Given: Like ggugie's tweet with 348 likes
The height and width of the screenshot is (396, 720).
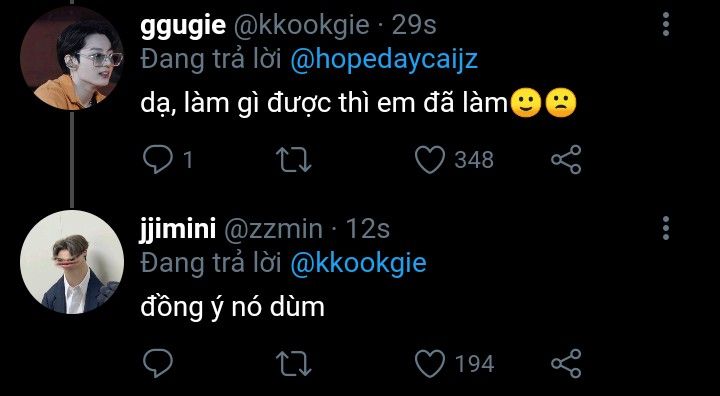Looking at the screenshot, I should point(430,159).
